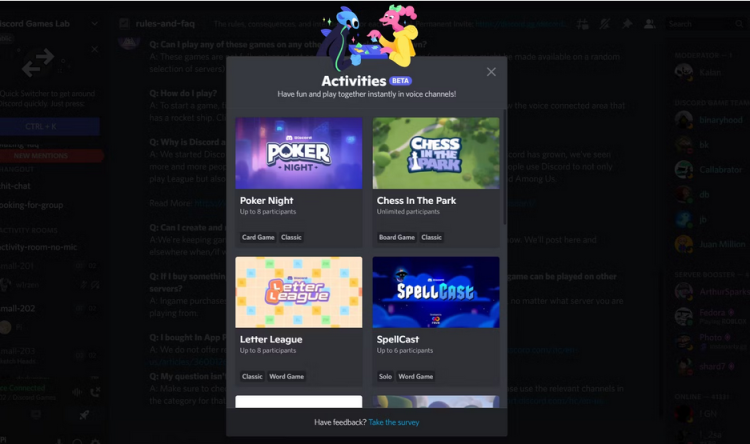Click the Poker Night title
The image size is (750, 444).
click(266, 200)
